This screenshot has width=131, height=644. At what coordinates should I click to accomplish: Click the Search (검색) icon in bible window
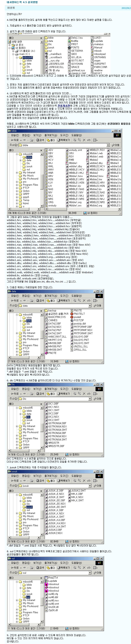[x=40, y=140]
